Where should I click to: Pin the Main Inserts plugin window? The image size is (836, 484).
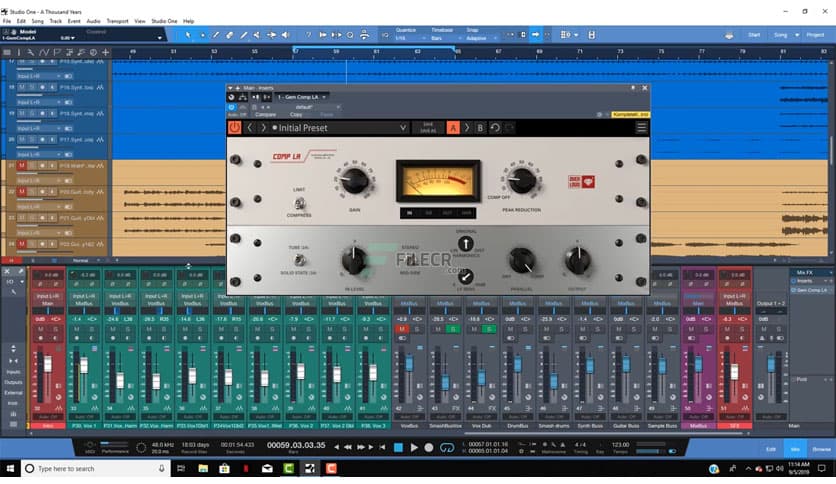633,88
